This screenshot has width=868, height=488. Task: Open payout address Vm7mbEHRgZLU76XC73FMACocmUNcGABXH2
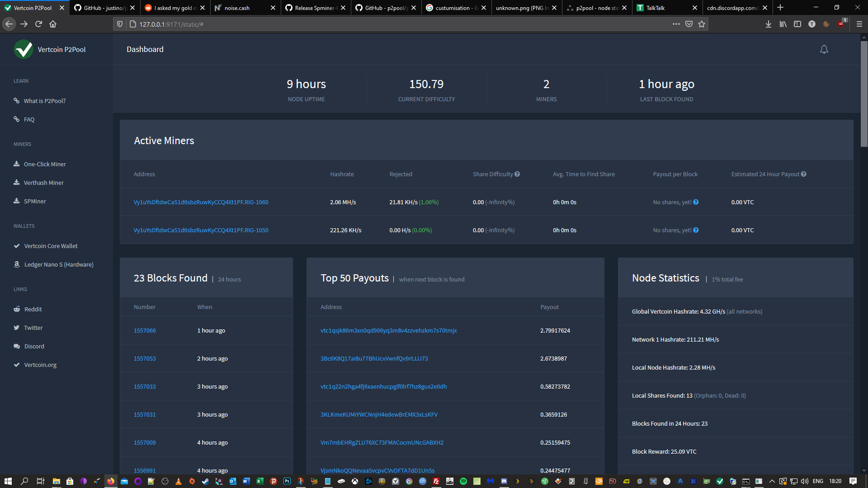(382, 442)
